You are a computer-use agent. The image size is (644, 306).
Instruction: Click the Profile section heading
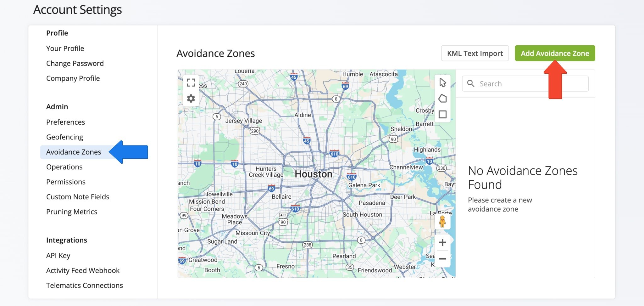57,33
